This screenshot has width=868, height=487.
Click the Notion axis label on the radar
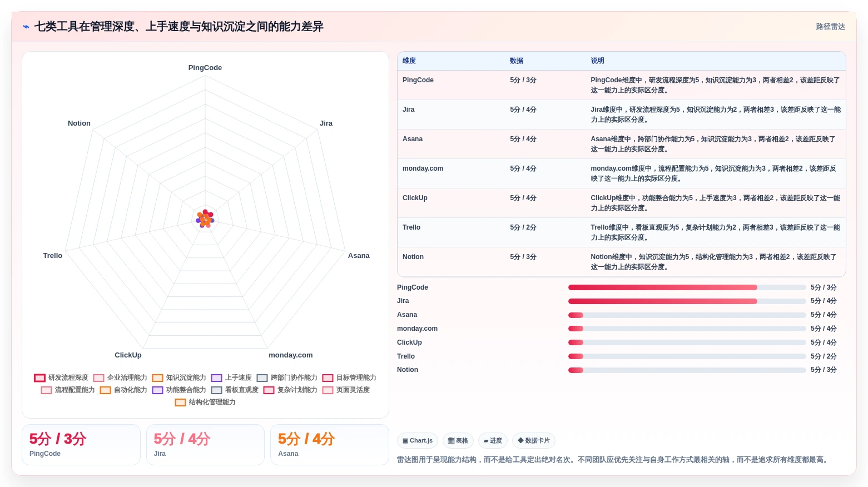coord(79,123)
